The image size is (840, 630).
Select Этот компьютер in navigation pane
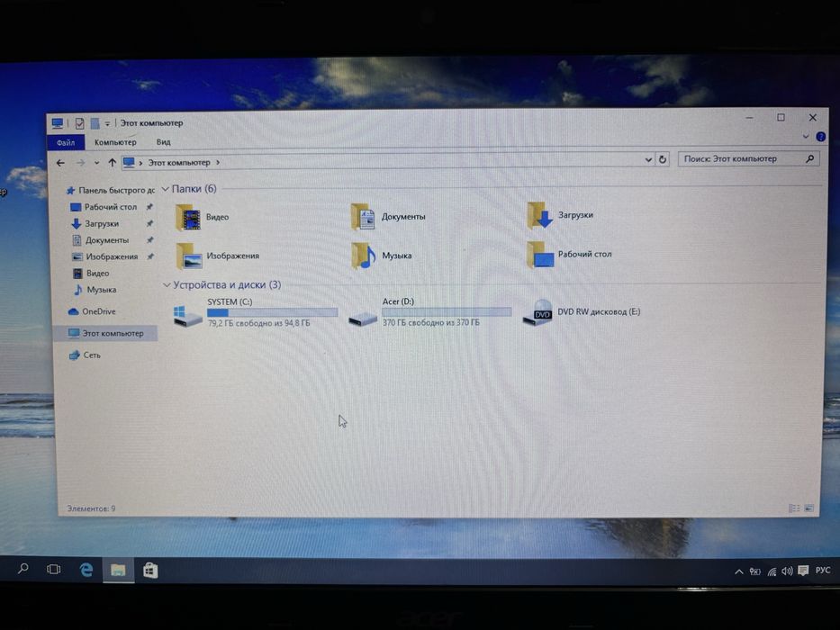[105, 333]
